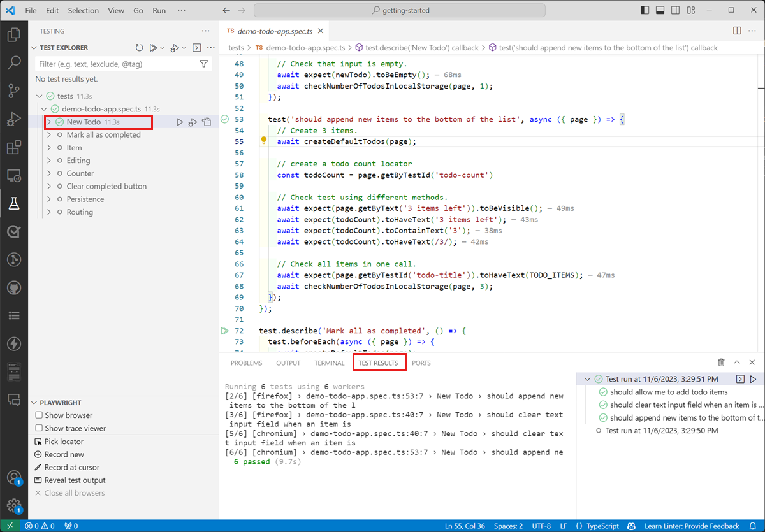Click the TypeScript language mode in status bar
This screenshot has height=532, width=765.
pyautogui.click(x=602, y=526)
